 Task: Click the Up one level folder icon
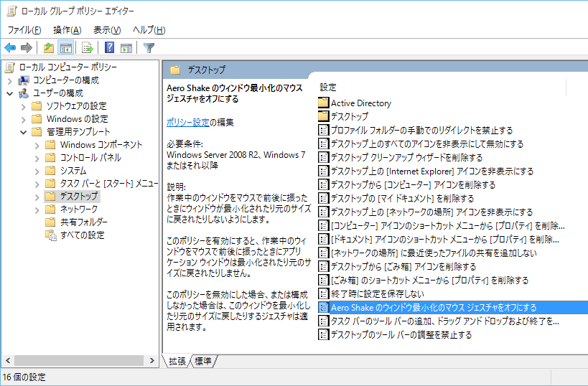[49, 48]
